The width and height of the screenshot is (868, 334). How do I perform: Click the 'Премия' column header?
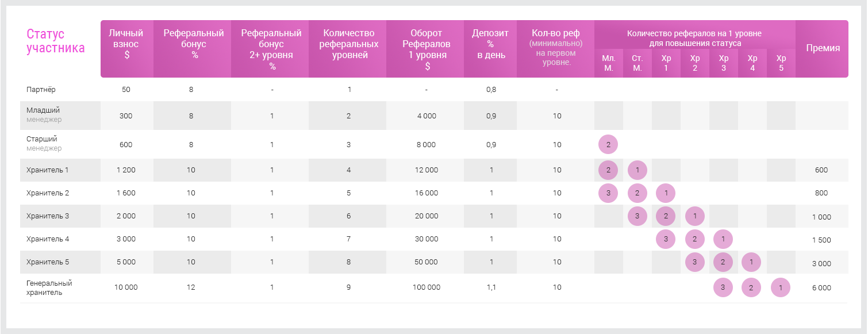[823, 48]
